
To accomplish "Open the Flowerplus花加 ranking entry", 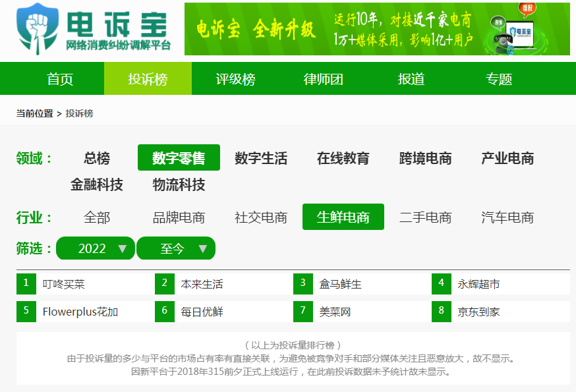I will (x=80, y=312).
